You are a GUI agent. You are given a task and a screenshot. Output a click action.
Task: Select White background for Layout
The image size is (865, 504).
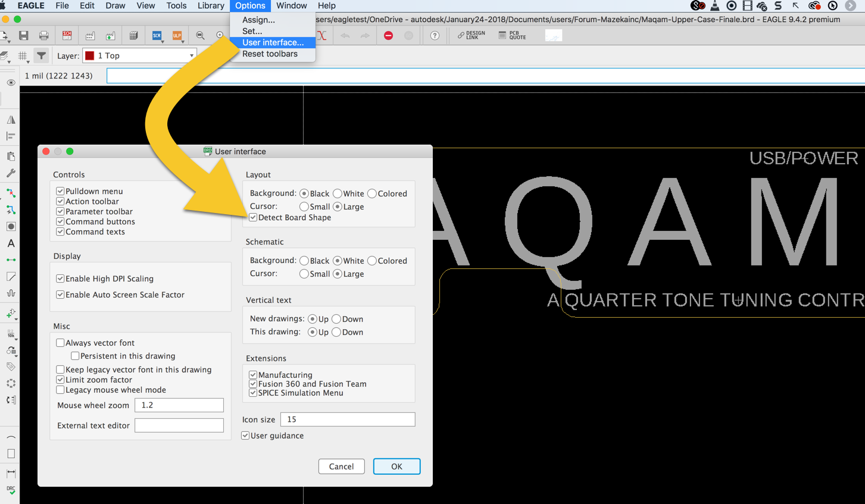coord(337,193)
